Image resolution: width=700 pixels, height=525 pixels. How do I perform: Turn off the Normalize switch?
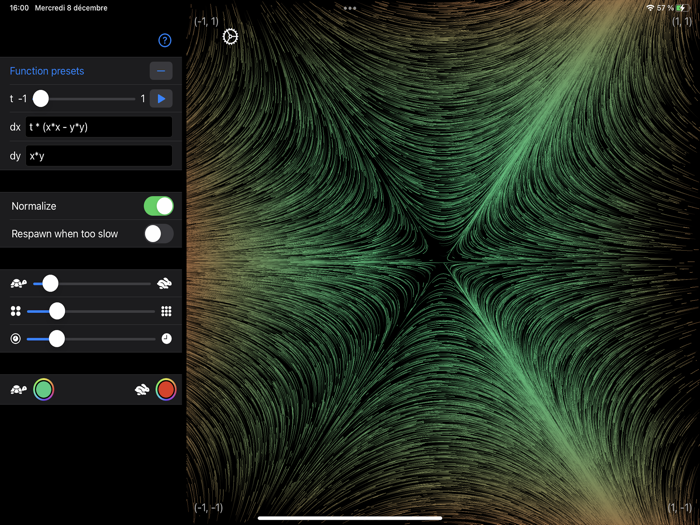click(159, 206)
